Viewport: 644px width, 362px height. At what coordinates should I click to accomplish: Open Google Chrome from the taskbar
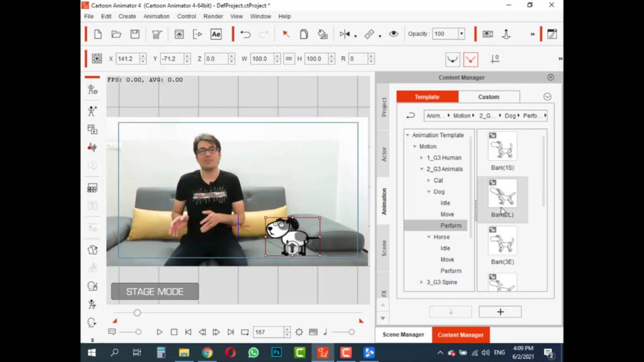(208, 353)
